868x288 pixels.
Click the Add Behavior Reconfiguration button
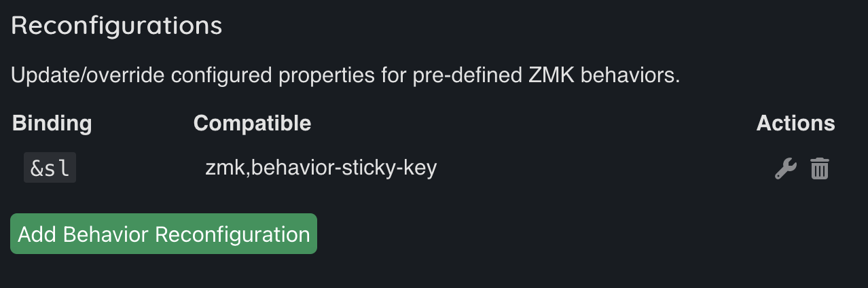pyautogui.click(x=164, y=234)
